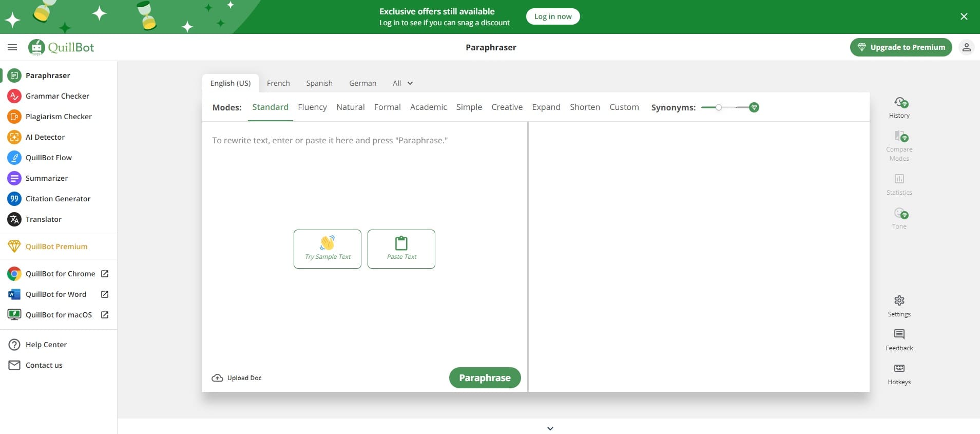The image size is (980, 434).
Task: Open Compare Modes panel
Action: coord(899,145)
